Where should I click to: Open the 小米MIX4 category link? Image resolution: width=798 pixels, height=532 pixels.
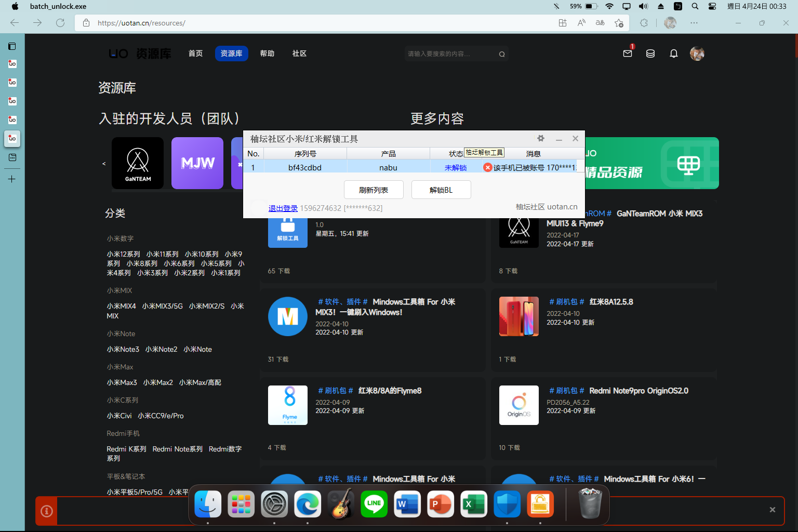(121, 306)
